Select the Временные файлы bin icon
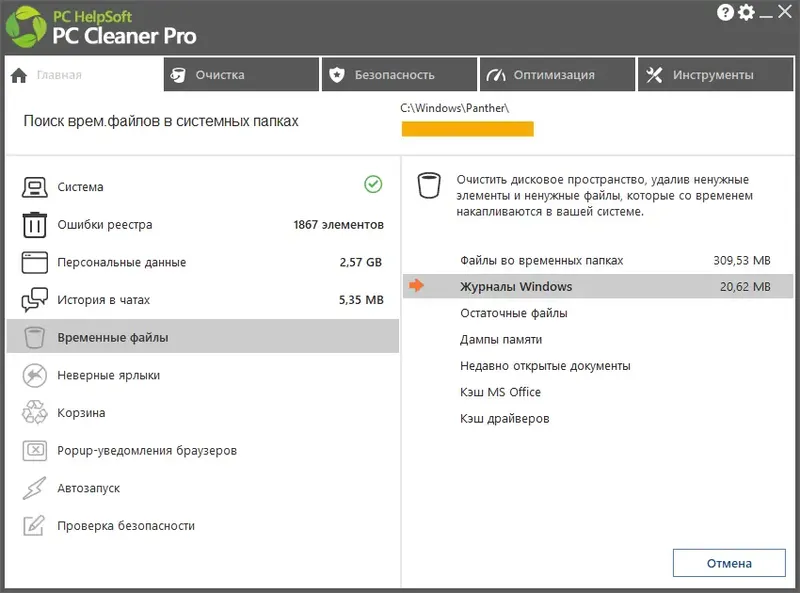This screenshot has width=800, height=593. pyautogui.click(x=34, y=338)
